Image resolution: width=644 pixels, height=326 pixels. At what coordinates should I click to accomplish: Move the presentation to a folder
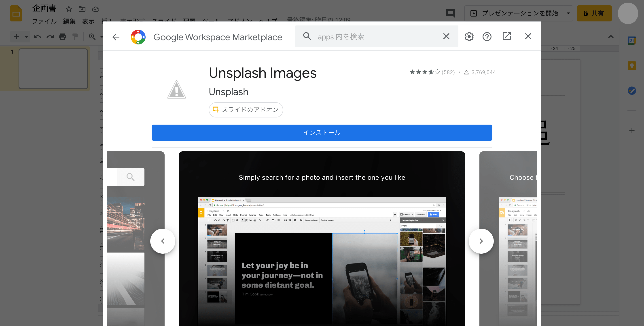point(82,9)
